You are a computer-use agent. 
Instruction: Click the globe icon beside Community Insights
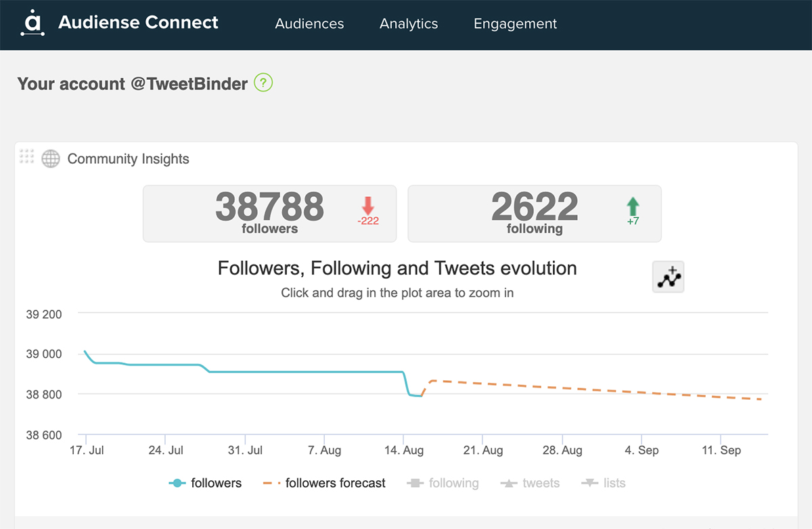click(x=50, y=158)
